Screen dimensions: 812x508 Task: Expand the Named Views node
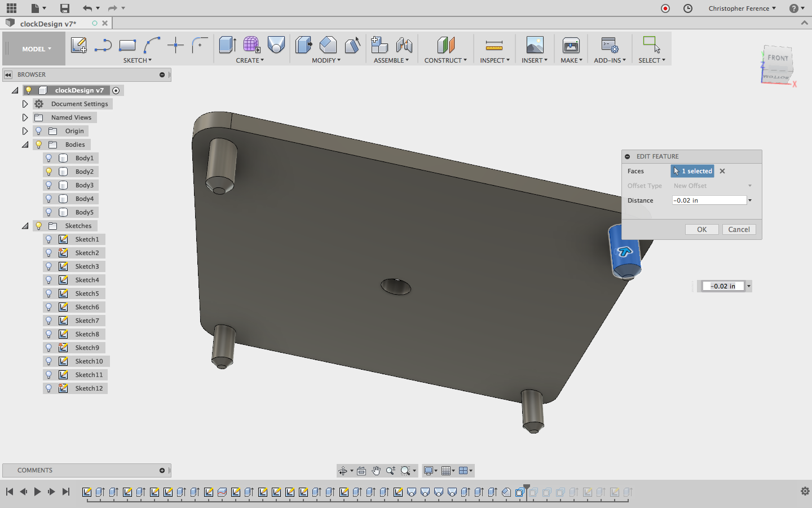click(25, 117)
